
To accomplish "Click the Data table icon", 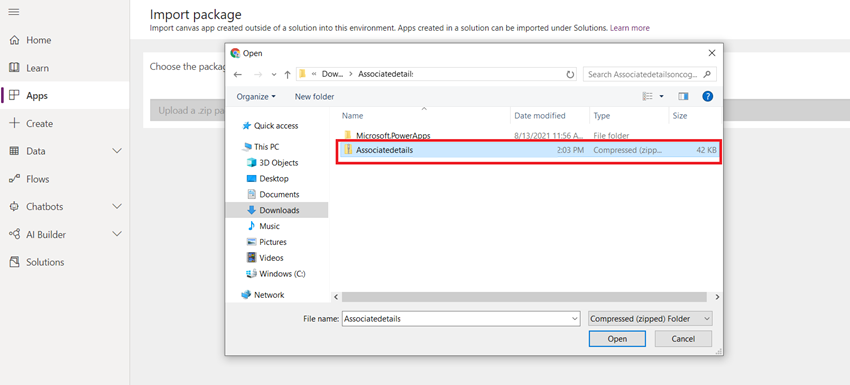I will [x=15, y=151].
